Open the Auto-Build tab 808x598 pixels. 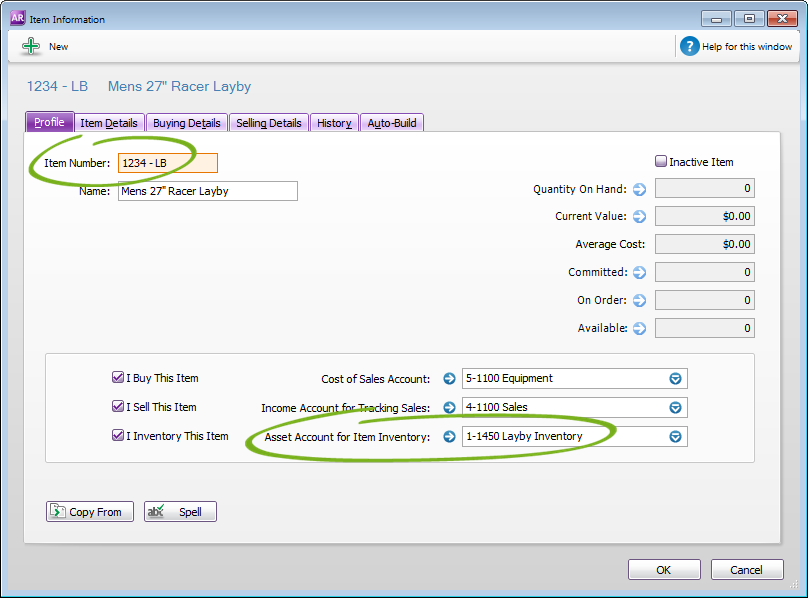[392, 123]
